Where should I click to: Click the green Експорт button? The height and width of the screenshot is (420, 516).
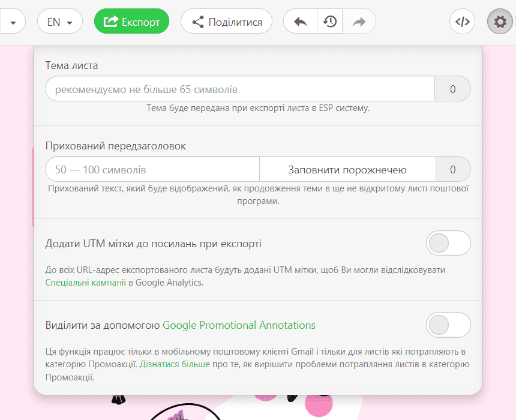[131, 22]
